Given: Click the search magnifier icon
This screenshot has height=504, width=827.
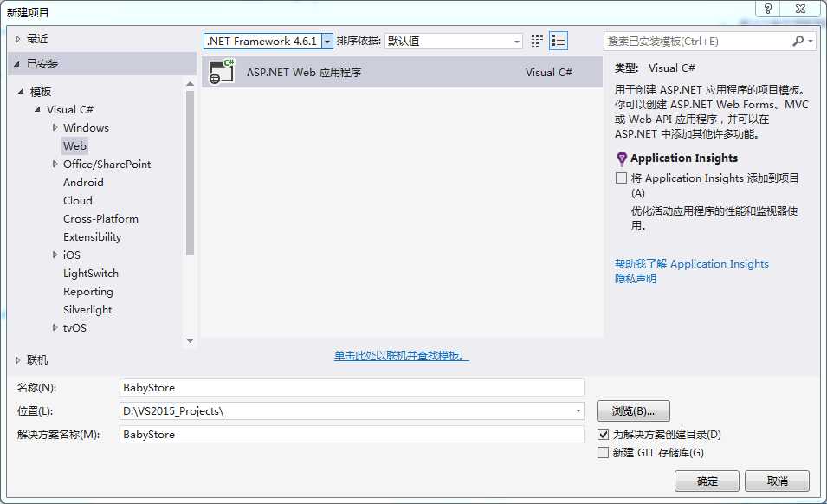Looking at the screenshot, I should (798, 41).
